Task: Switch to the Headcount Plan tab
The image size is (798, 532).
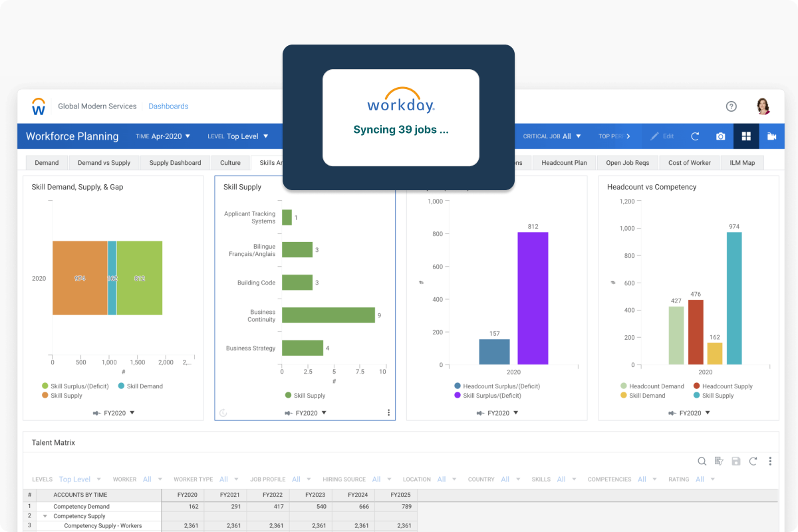Action: click(564, 163)
